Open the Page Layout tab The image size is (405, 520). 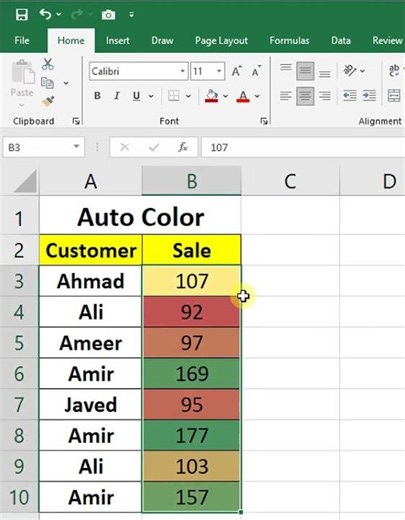pyautogui.click(x=221, y=41)
